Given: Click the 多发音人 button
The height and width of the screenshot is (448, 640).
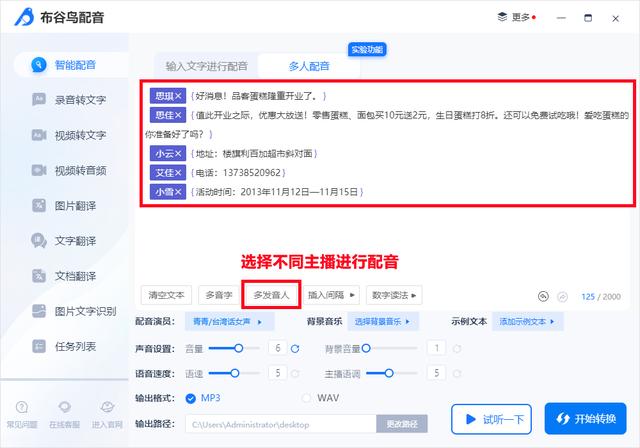Looking at the screenshot, I should (271, 295).
